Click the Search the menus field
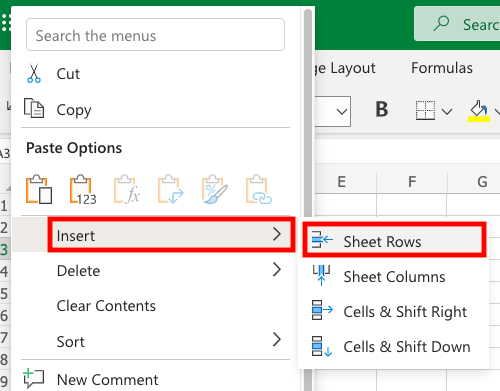Viewport: 500px width, 391px height. tap(155, 35)
